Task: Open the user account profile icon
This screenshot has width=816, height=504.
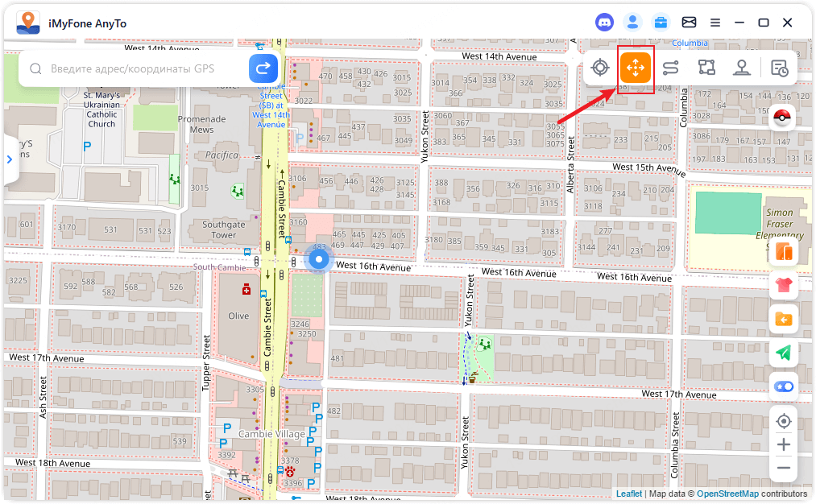Action: pyautogui.click(x=632, y=23)
